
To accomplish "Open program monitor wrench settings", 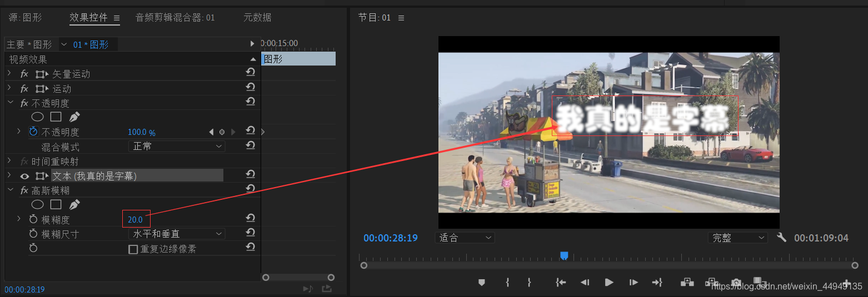I will (x=781, y=238).
